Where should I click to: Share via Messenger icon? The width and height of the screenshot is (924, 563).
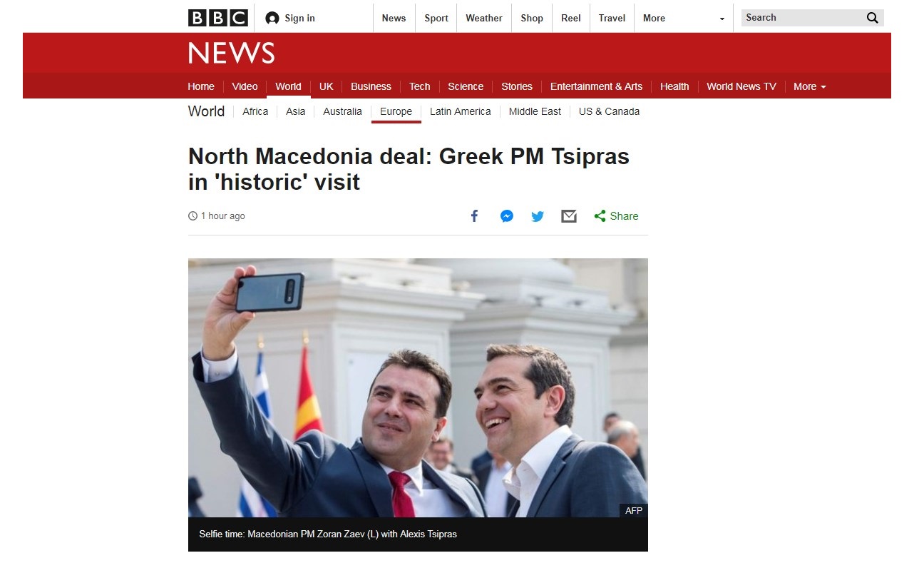click(507, 216)
